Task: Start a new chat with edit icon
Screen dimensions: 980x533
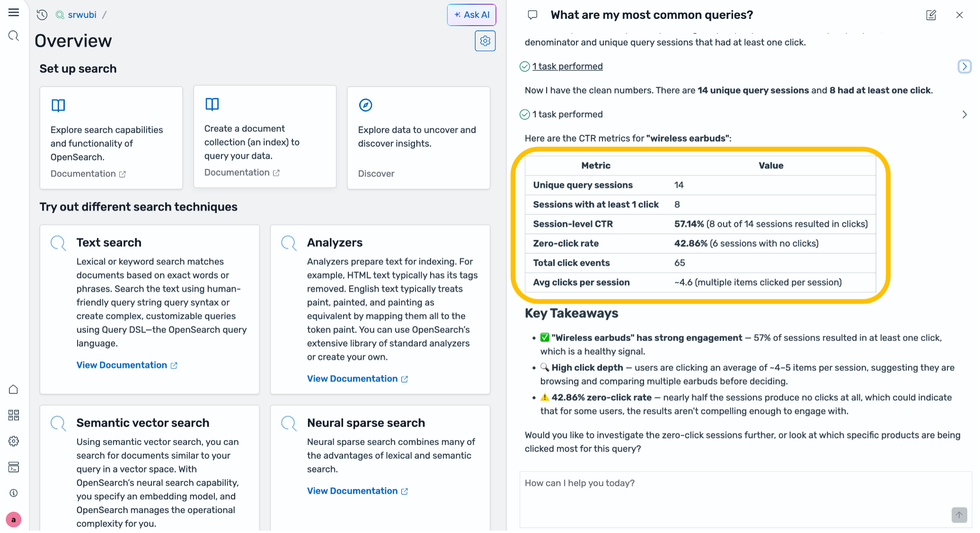Action: (931, 15)
